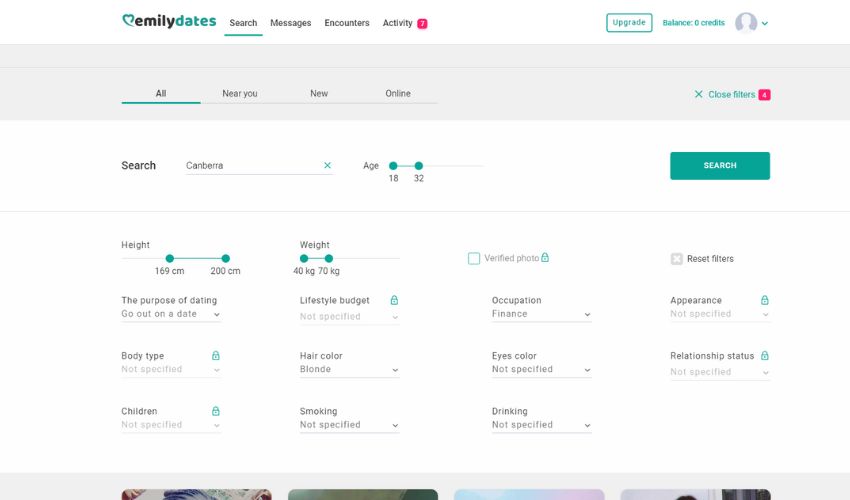Open the Body type dropdown
The height and width of the screenshot is (500, 850).
click(x=171, y=369)
